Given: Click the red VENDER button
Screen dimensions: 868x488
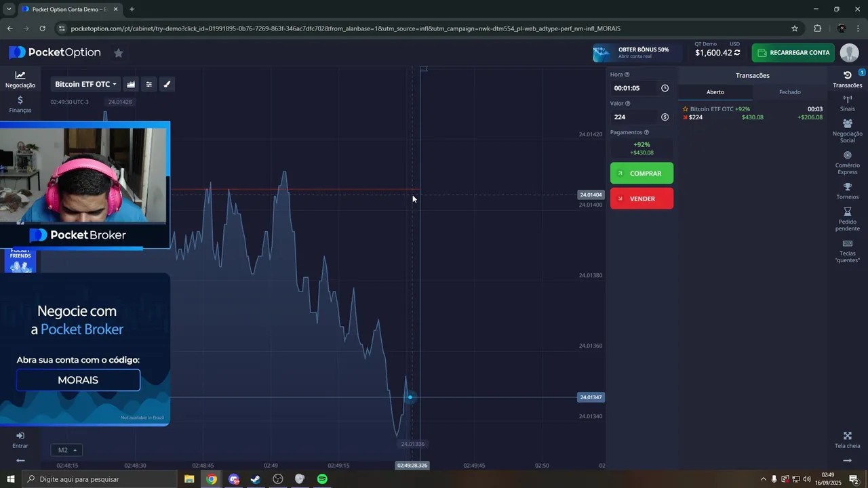Looking at the screenshot, I should pos(642,199).
